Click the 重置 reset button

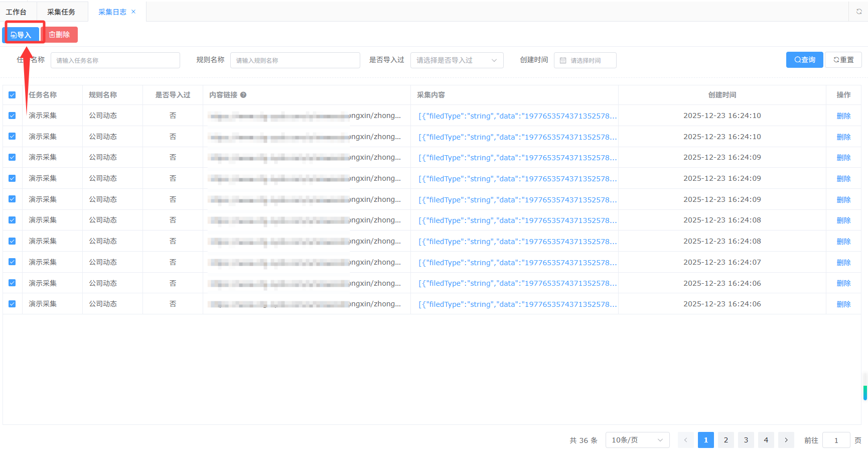(x=843, y=60)
